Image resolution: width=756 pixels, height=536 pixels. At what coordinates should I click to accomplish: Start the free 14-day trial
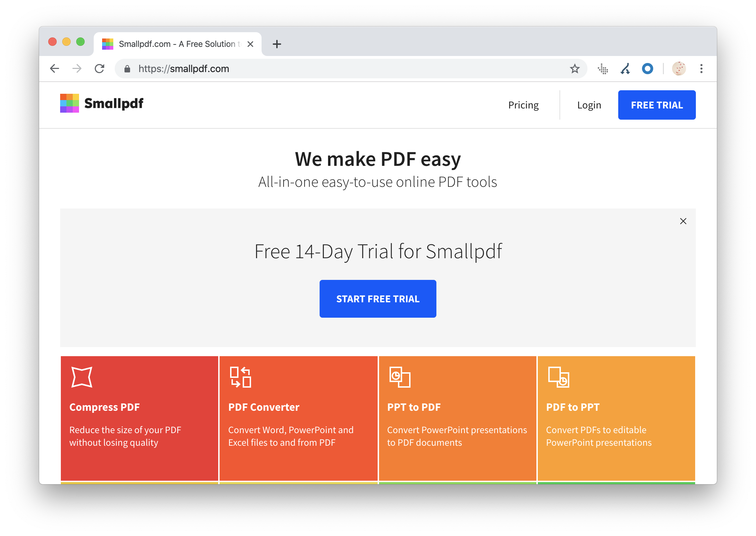(x=377, y=299)
